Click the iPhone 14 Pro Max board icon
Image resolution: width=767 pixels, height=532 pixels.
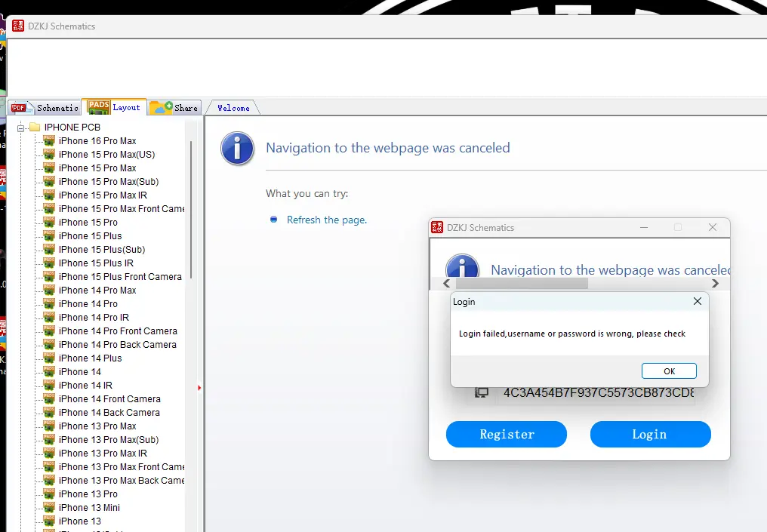tap(49, 291)
